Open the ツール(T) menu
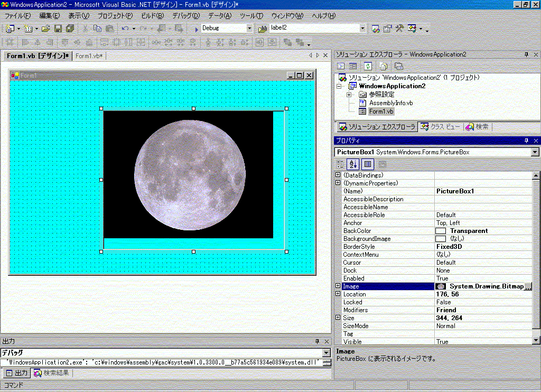 pos(251,16)
